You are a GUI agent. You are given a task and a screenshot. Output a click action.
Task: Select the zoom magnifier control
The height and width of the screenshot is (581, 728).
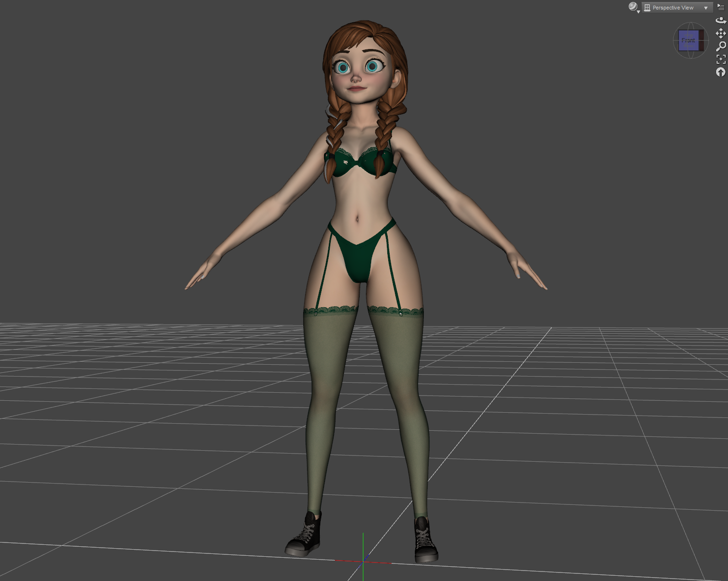pyautogui.click(x=721, y=46)
